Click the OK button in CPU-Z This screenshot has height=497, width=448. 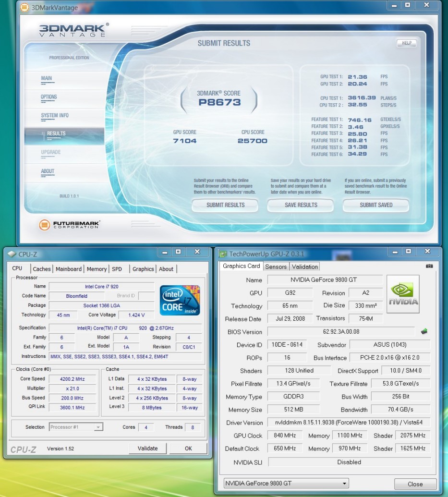(188, 449)
